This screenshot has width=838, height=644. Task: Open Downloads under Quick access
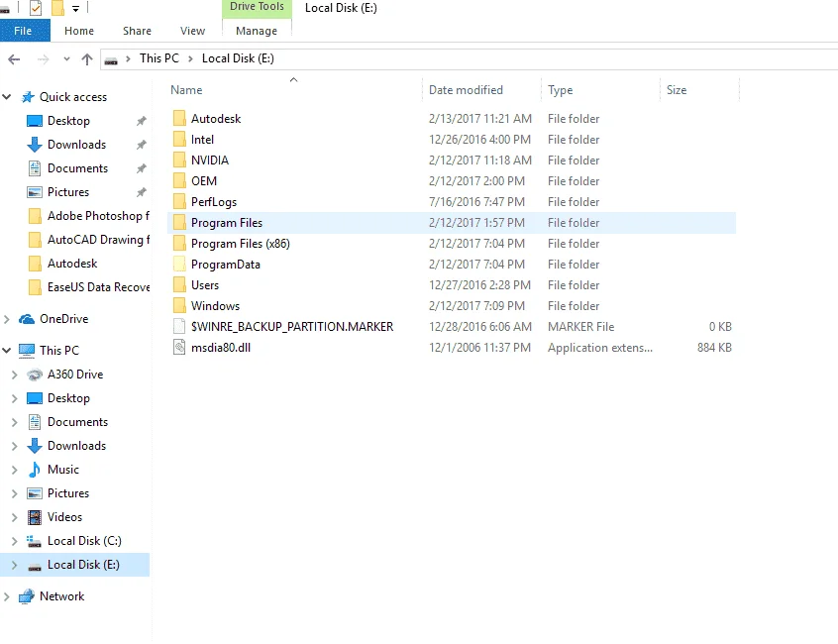[76, 145]
